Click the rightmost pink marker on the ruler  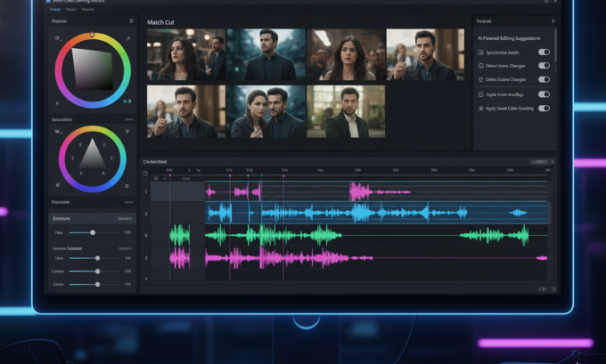coord(283,175)
